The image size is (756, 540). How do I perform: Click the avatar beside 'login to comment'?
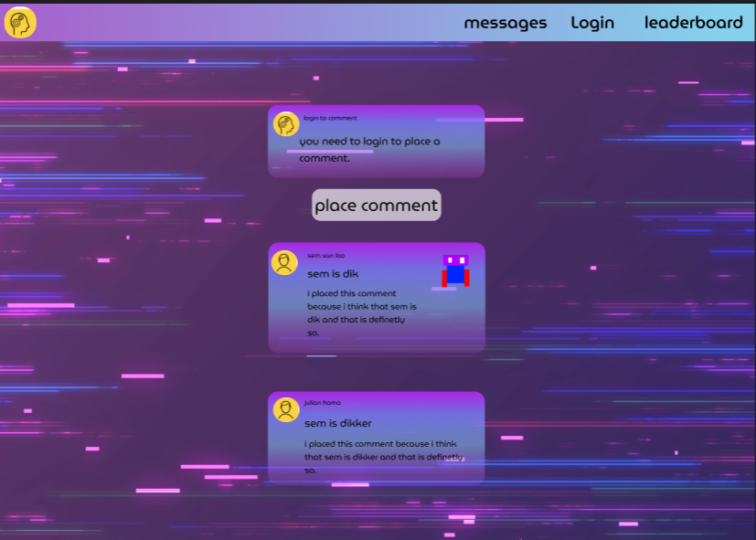click(286, 124)
